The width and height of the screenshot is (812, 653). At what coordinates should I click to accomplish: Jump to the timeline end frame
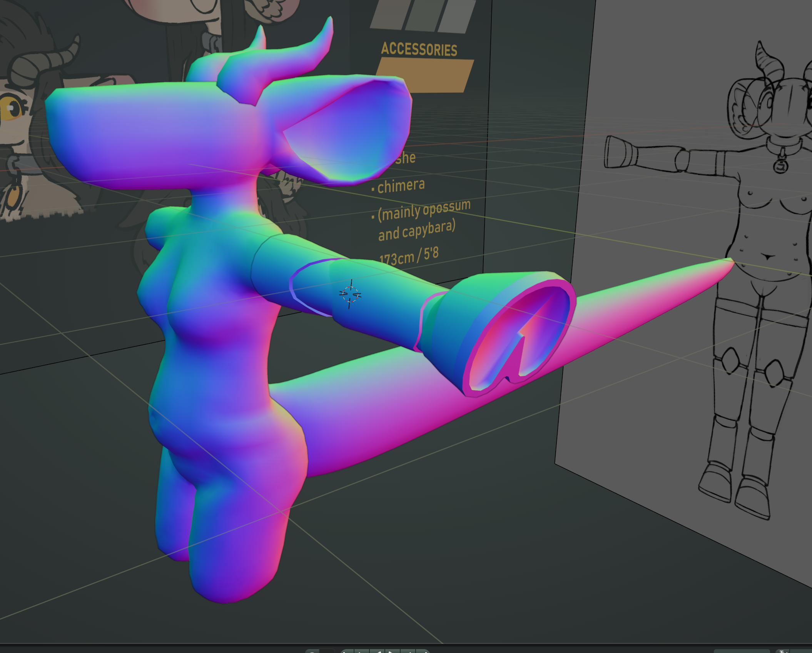(x=423, y=652)
